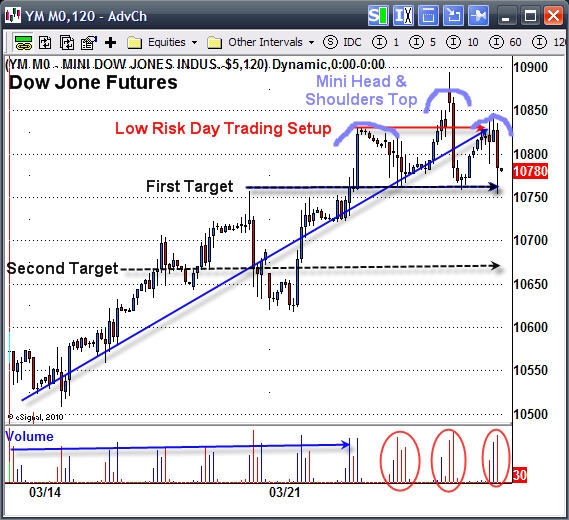
Task: Click the blue arrow tear-off title icon
Action: (453, 16)
